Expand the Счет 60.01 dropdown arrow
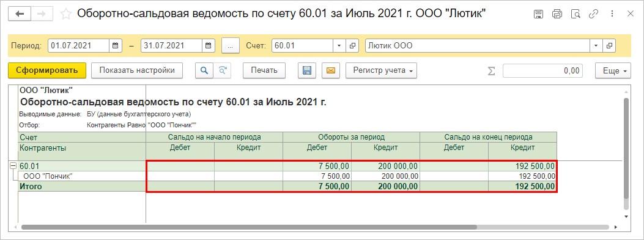This screenshot has width=644, height=240. pyautogui.click(x=339, y=46)
